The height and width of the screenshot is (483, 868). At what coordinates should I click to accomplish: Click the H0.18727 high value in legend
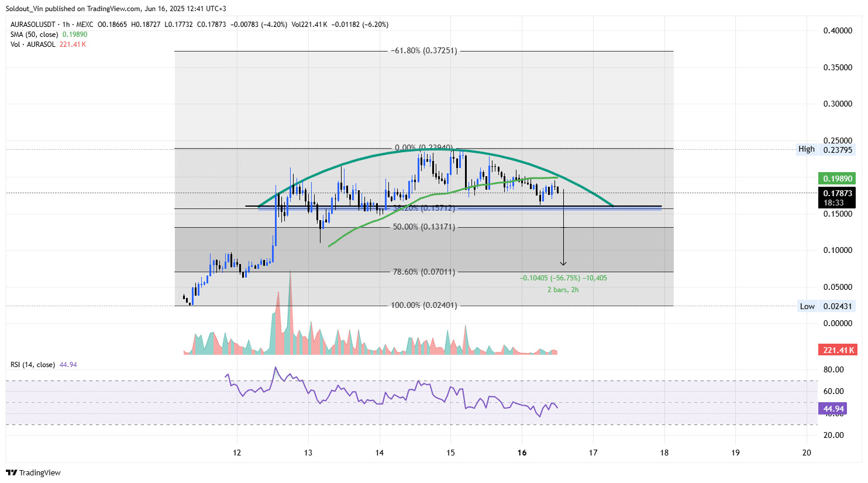(146, 25)
